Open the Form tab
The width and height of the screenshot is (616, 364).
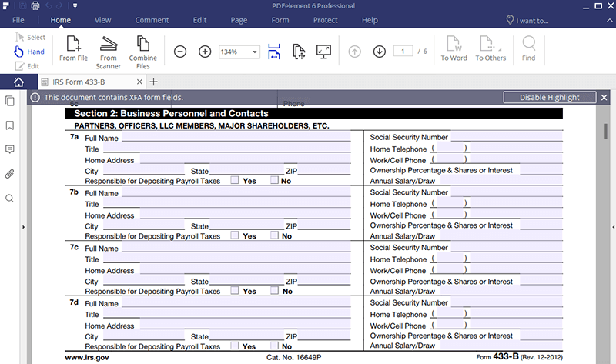pos(280,20)
